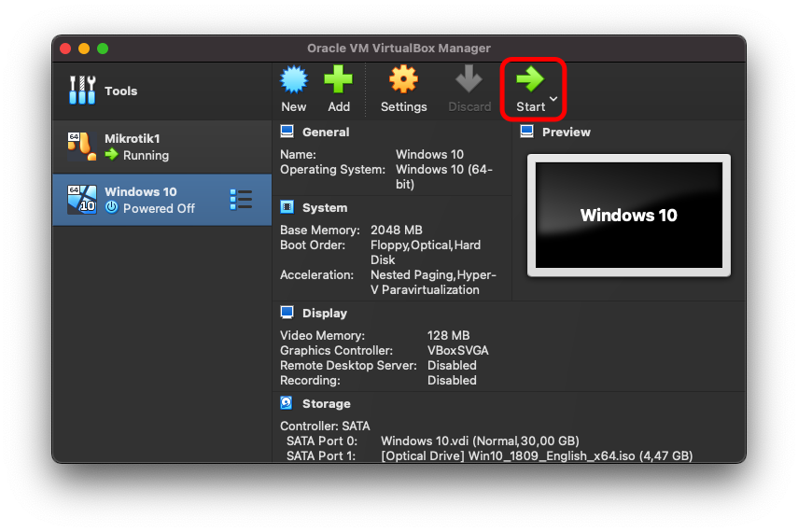Image resolution: width=798 pixels, height=532 pixels.
Task: Open Windows 10 machine list menu icon
Action: tap(241, 200)
